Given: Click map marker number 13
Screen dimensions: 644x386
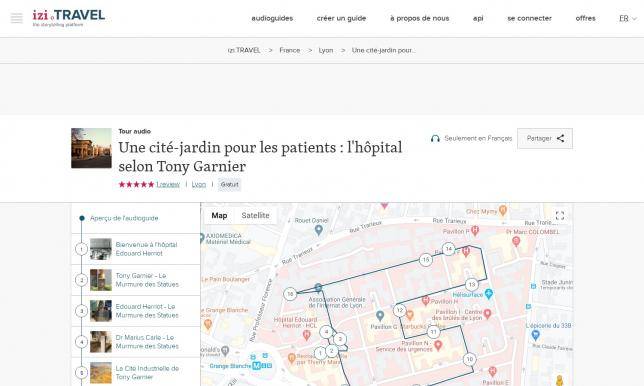Looking at the screenshot, I should pyautogui.click(x=472, y=284).
